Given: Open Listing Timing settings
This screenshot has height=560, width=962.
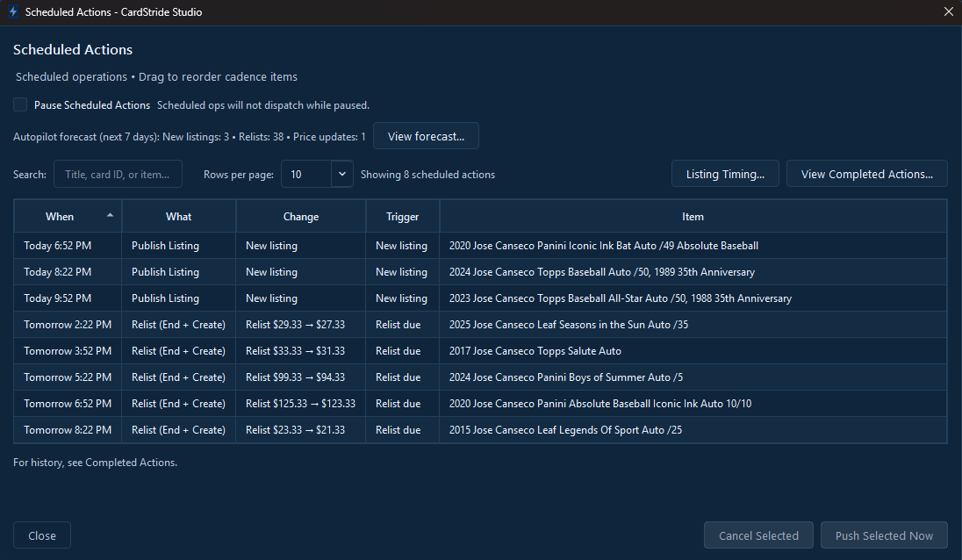Looking at the screenshot, I should [725, 175].
